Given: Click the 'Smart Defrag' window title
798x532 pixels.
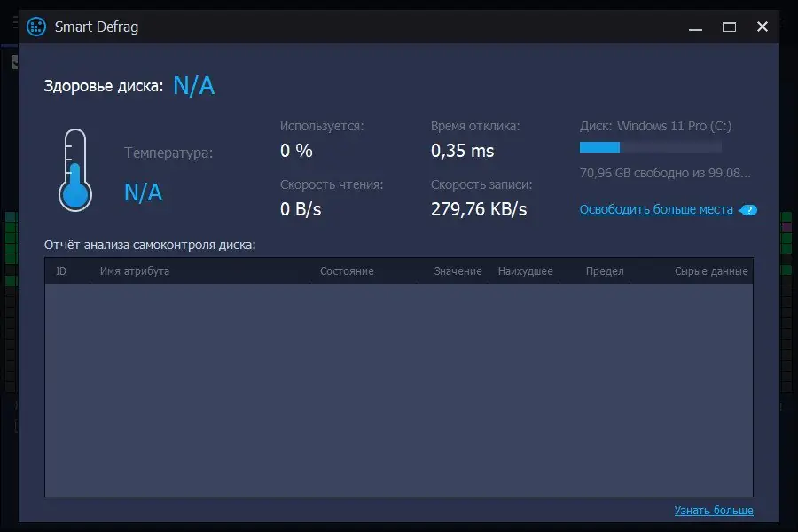Looking at the screenshot, I should point(96,27).
